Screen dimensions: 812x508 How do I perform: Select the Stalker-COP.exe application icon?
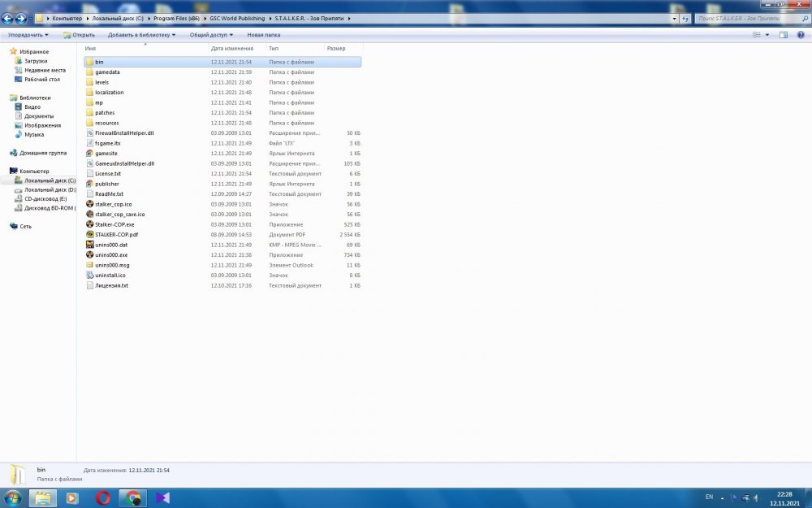[89, 224]
